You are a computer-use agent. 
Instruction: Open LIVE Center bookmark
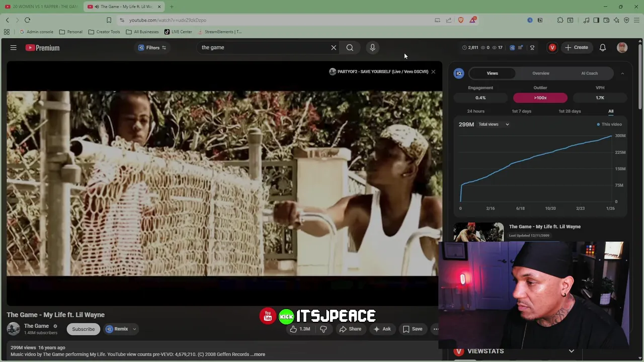pyautogui.click(x=178, y=32)
